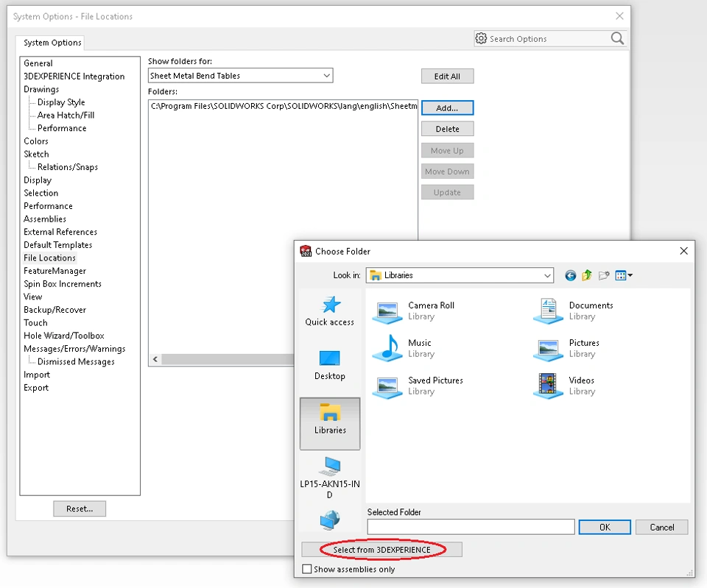Select 3DEXPERIENCE Integration in options tree
The image size is (707, 588).
pyautogui.click(x=74, y=77)
